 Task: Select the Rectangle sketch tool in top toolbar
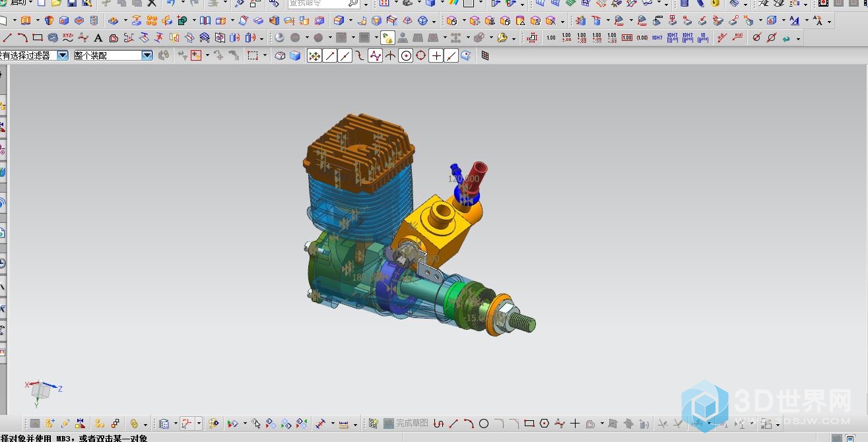coord(38,38)
